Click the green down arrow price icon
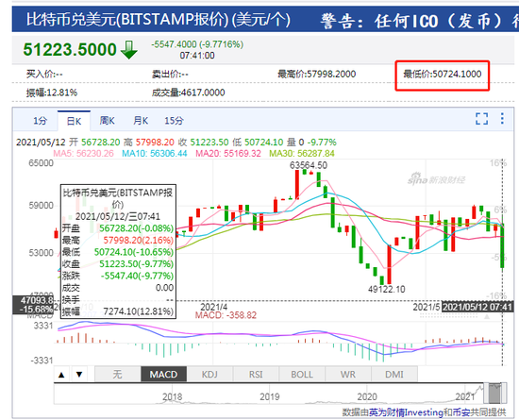 tap(129, 50)
